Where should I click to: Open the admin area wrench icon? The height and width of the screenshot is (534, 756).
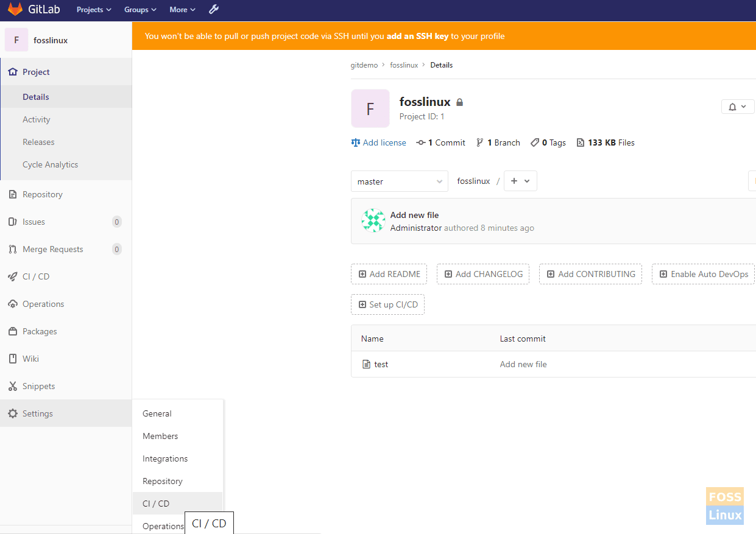[x=213, y=9]
